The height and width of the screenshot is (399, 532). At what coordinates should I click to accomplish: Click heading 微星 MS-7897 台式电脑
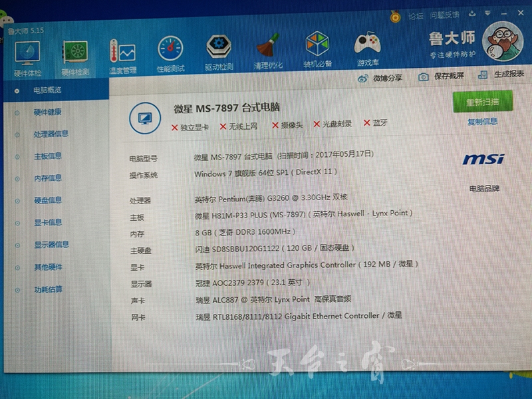pos(227,108)
